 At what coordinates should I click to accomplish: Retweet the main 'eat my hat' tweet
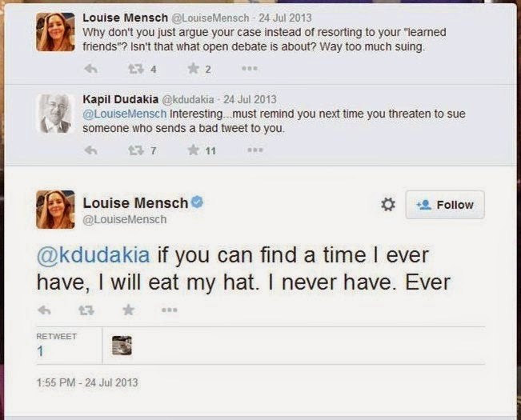coord(86,310)
